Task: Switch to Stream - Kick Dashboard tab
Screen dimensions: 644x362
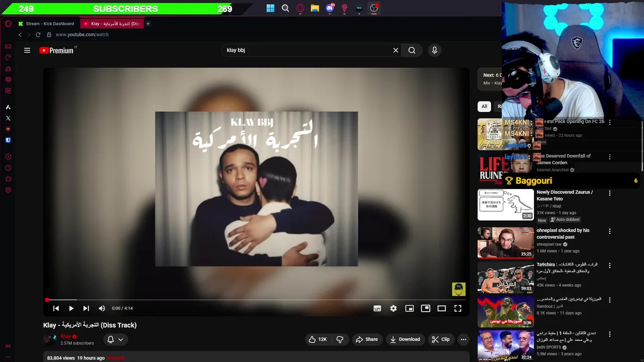Action: pos(46,24)
